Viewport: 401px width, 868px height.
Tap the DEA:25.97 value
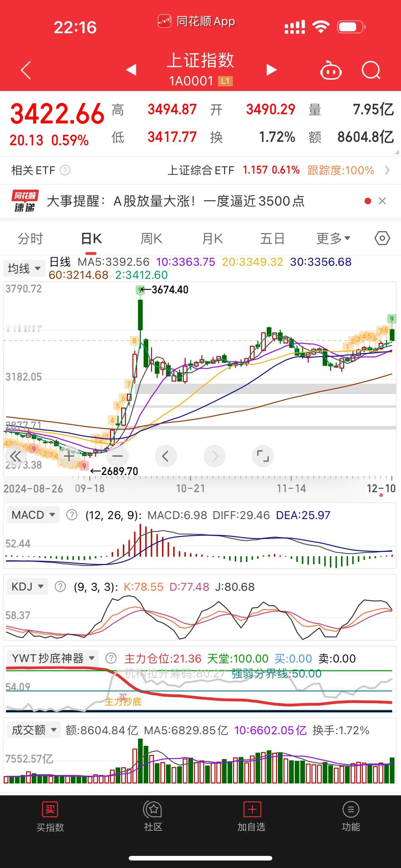303,515
